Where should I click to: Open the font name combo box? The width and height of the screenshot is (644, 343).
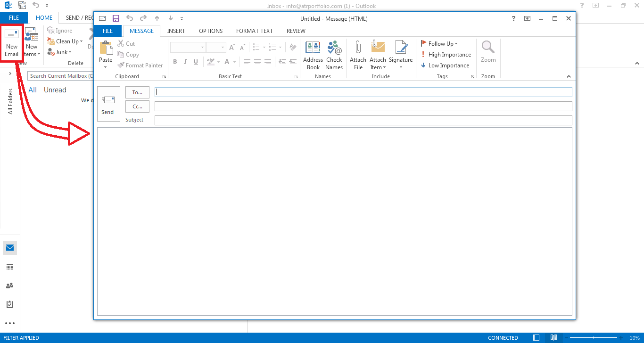pyautogui.click(x=188, y=47)
